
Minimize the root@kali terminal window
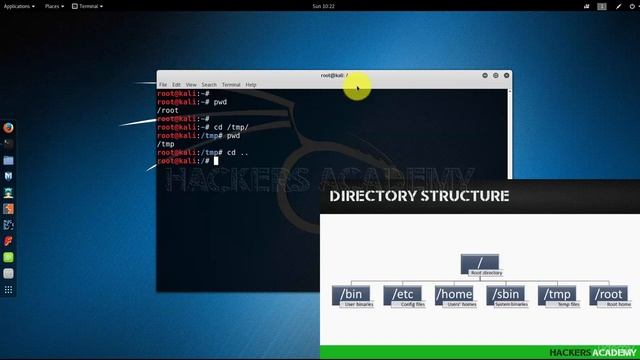(485, 76)
